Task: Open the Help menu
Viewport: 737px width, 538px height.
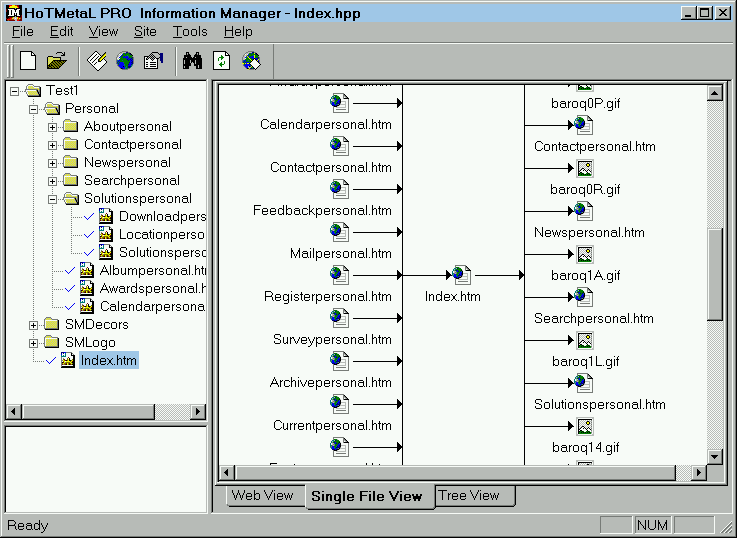Action: pyautogui.click(x=238, y=31)
